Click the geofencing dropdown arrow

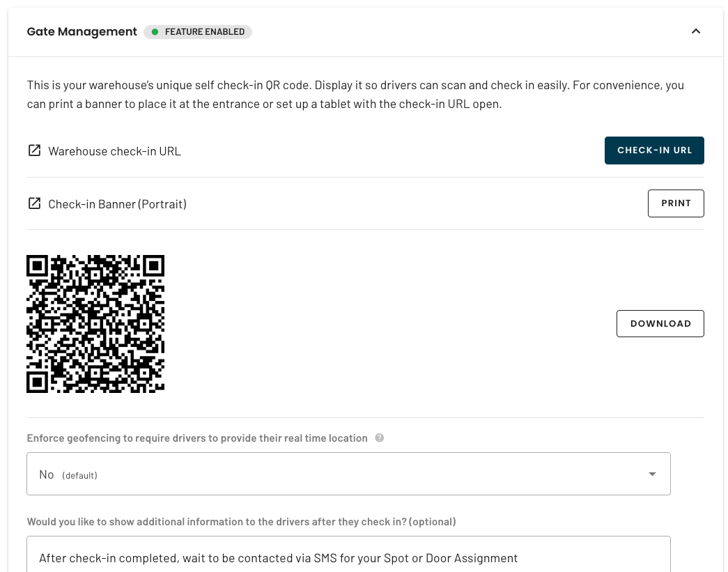point(652,474)
